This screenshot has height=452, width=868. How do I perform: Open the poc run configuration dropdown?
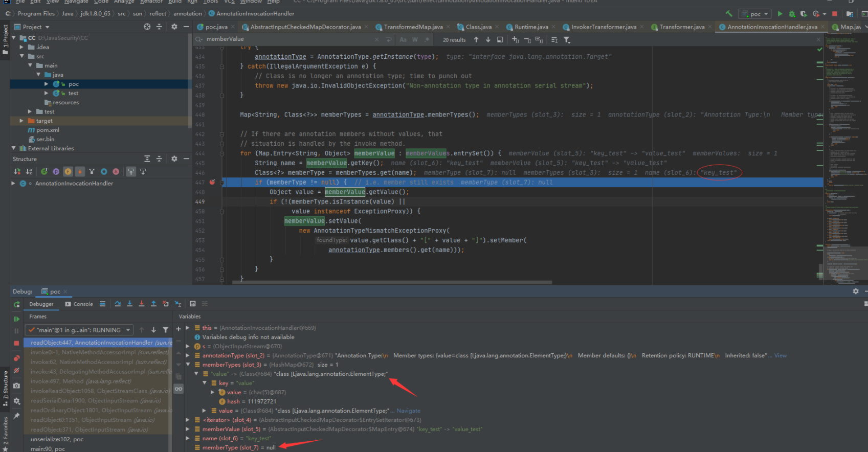click(755, 14)
